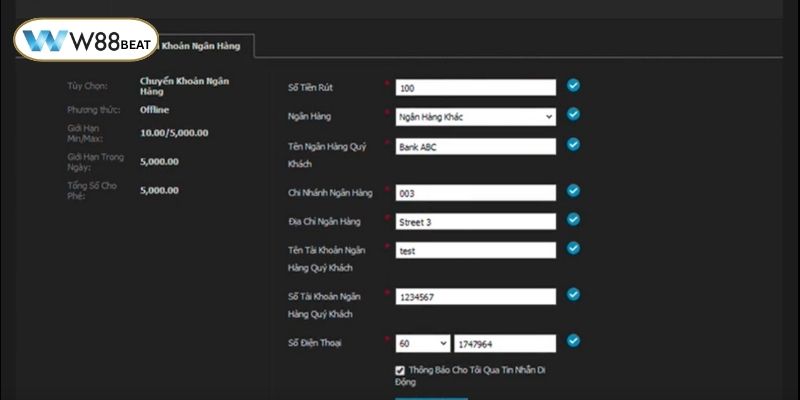The width and height of the screenshot is (800, 400).
Task: Click the checkmark icon beside Số Tiền Rút
Action: (x=573, y=86)
